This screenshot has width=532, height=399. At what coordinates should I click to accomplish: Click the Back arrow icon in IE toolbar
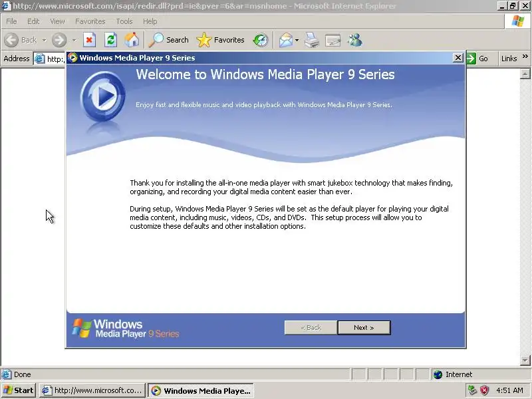pos(11,40)
